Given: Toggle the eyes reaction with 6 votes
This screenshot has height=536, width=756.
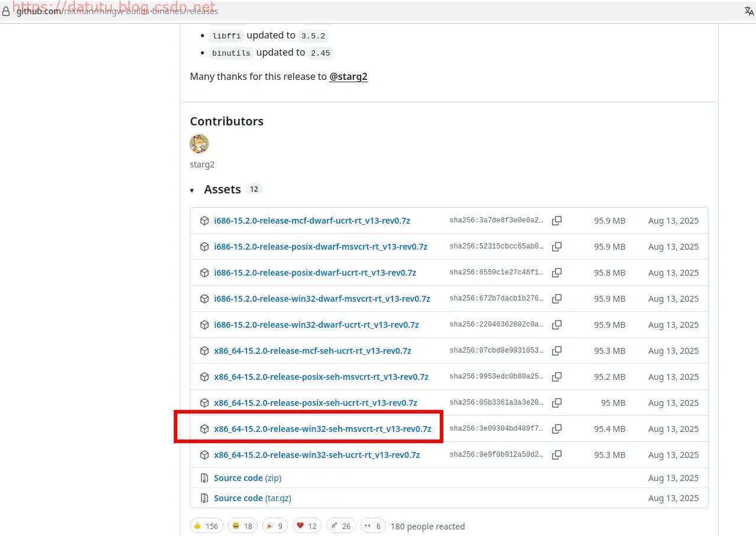Looking at the screenshot, I should pos(373,526).
